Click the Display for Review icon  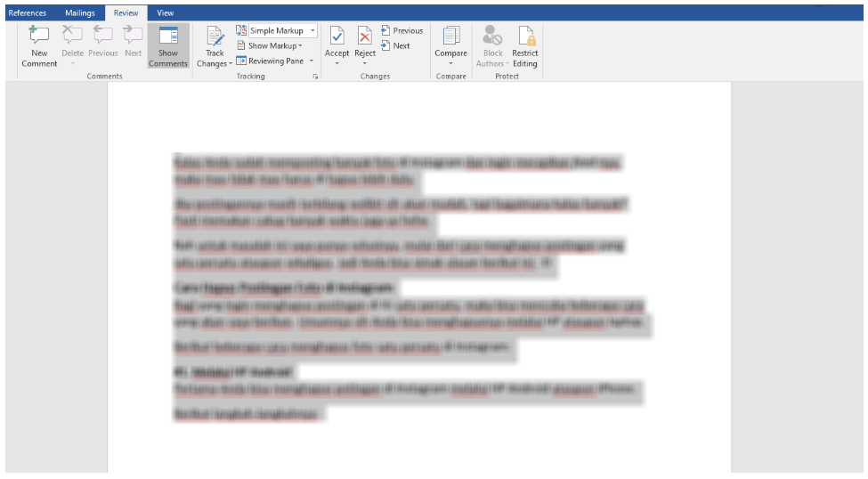(x=241, y=30)
